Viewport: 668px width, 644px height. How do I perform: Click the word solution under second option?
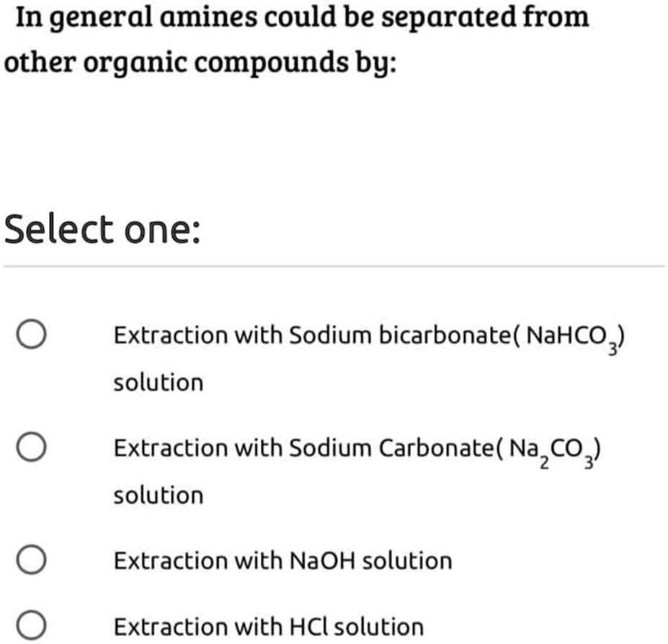tap(157, 494)
